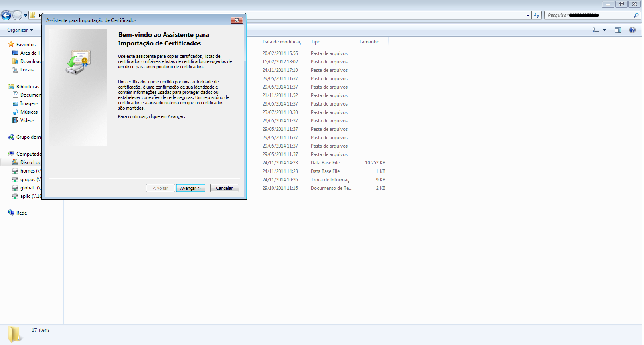
Task: Click the Back navigation arrow
Action: [6, 16]
